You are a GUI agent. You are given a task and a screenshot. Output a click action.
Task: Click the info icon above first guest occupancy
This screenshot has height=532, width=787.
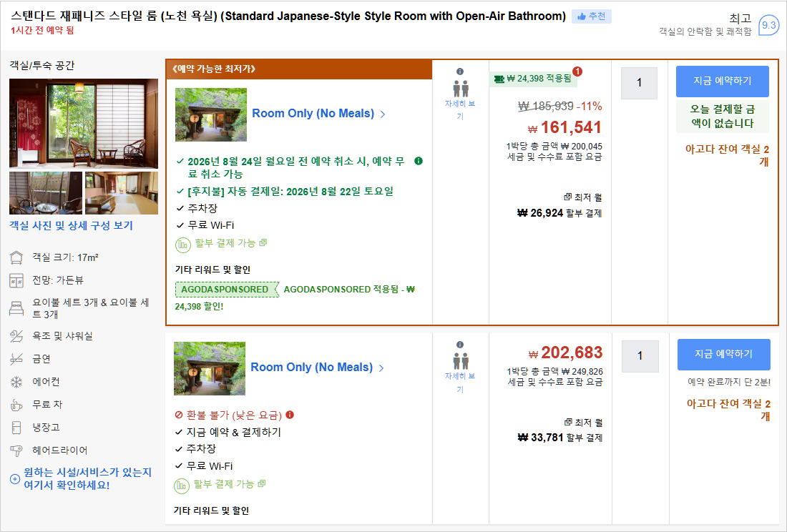tap(460, 72)
